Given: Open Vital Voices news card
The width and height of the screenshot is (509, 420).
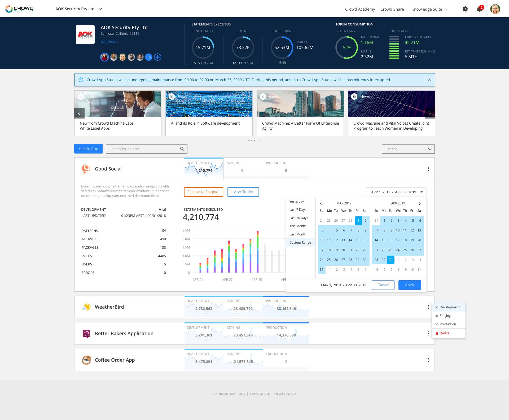Looking at the screenshot, I should pyautogui.click(x=391, y=113).
